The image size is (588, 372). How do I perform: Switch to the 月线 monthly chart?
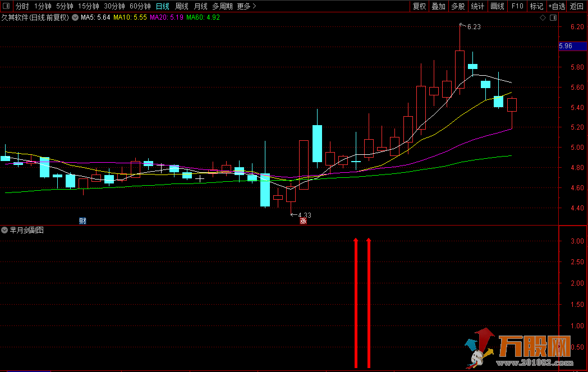coord(201,6)
